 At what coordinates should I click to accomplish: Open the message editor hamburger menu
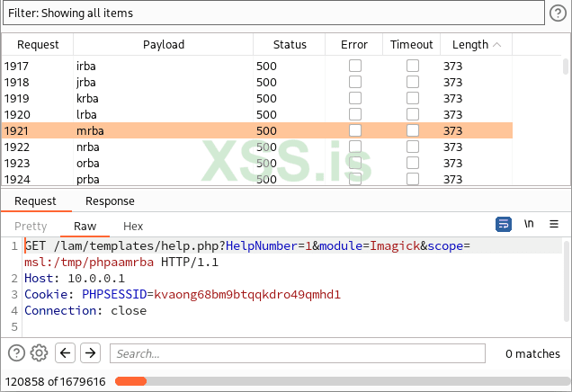(x=554, y=224)
